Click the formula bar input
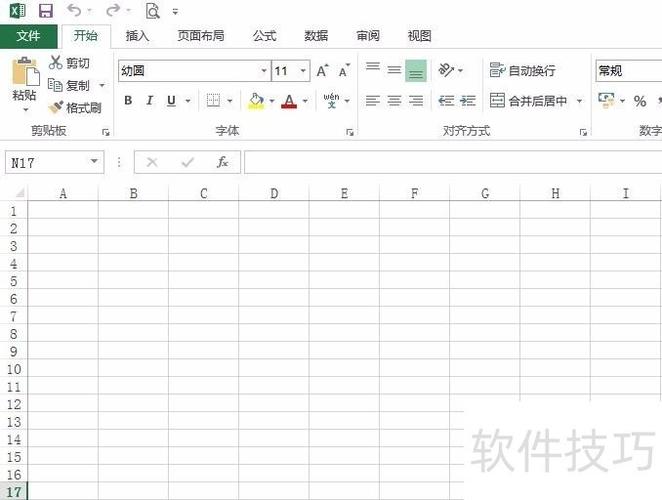 coord(453,162)
